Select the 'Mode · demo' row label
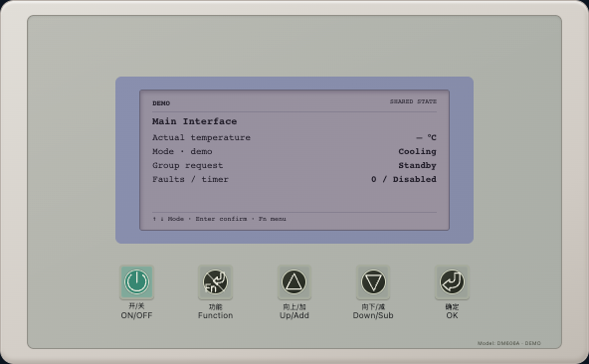The width and height of the screenshot is (589, 364). click(x=182, y=151)
